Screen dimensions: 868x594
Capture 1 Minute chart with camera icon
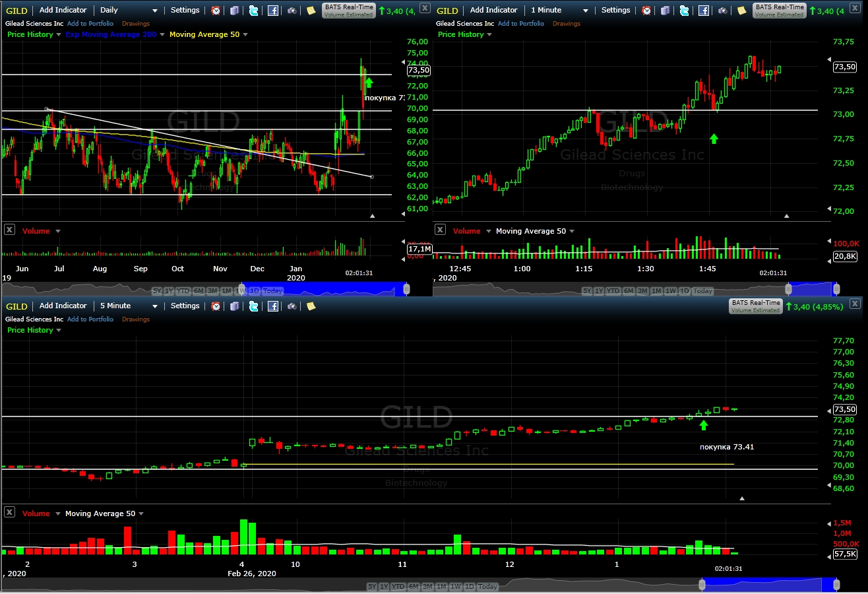(x=723, y=11)
